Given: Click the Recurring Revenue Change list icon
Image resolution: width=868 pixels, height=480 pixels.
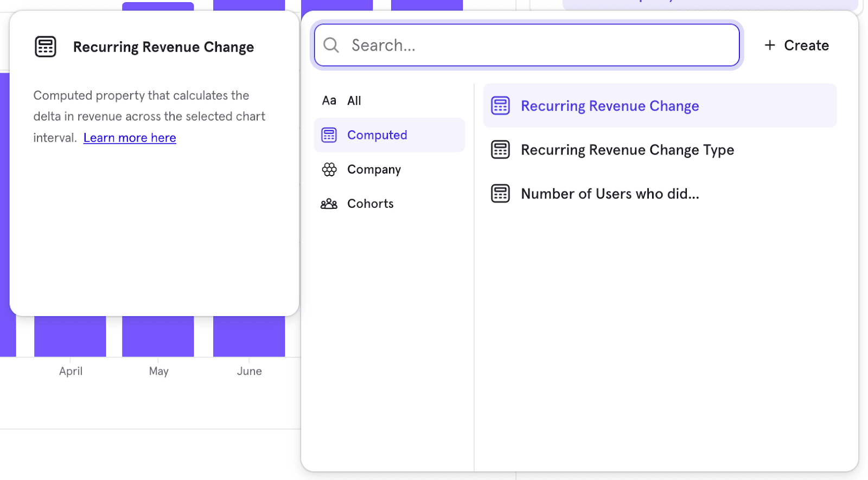Looking at the screenshot, I should click(500, 106).
